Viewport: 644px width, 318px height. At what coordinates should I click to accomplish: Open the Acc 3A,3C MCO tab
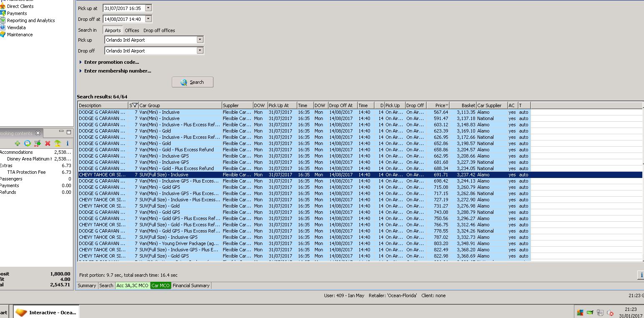pyautogui.click(x=132, y=285)
